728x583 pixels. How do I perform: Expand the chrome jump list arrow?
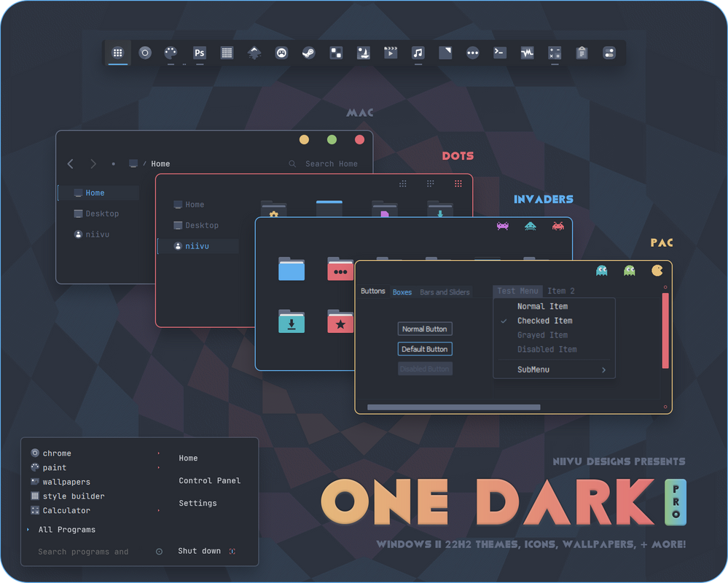tap(159, 453)
